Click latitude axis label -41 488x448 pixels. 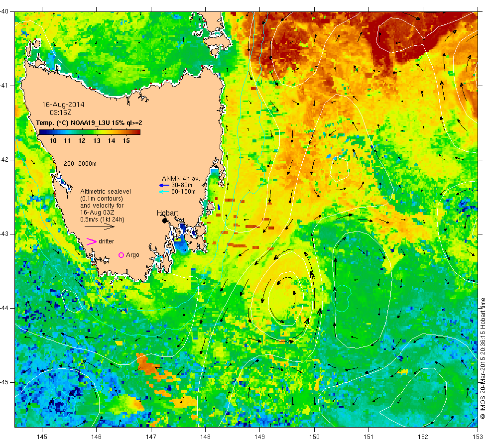pos(4,86)
